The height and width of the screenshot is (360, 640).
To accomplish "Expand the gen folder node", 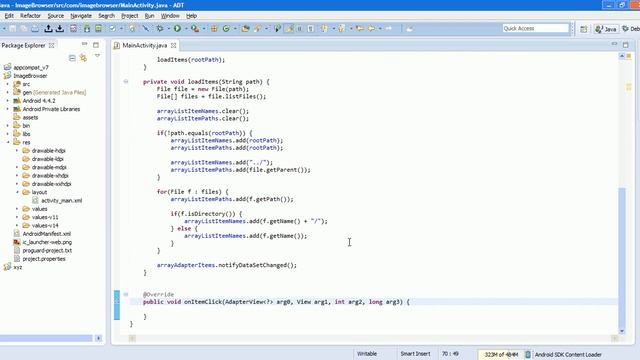I will [7, 92].
